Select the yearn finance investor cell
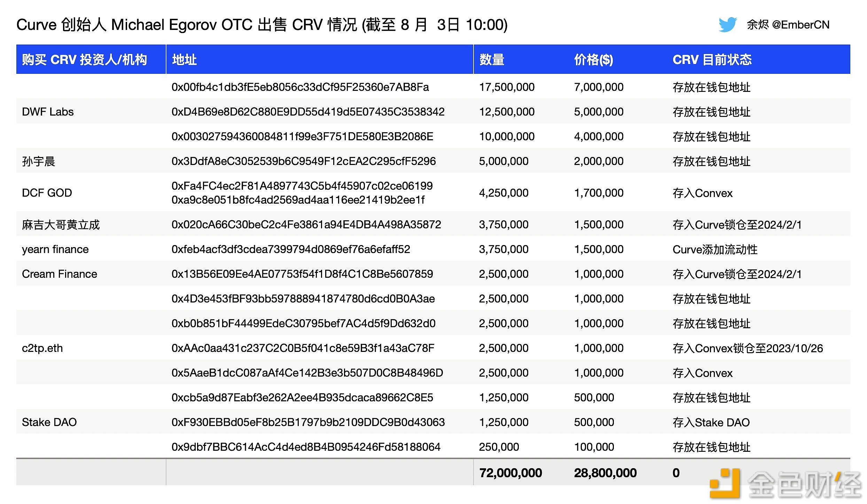 (55, 249)
